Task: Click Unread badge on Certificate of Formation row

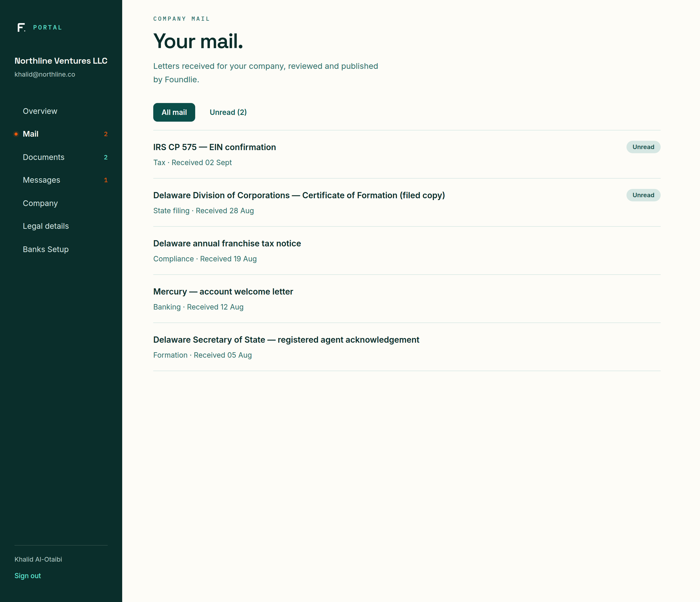Action: (x=643, y=195)
